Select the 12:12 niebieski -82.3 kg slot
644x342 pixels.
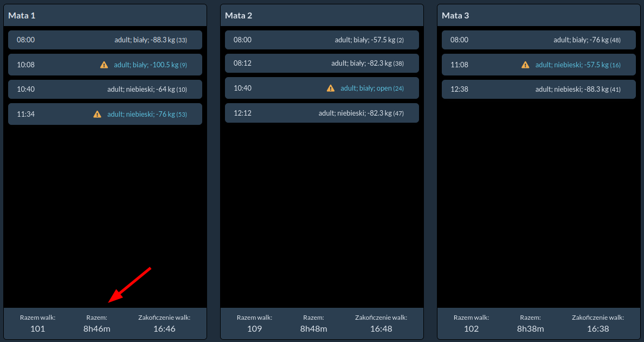click(322, 113)
